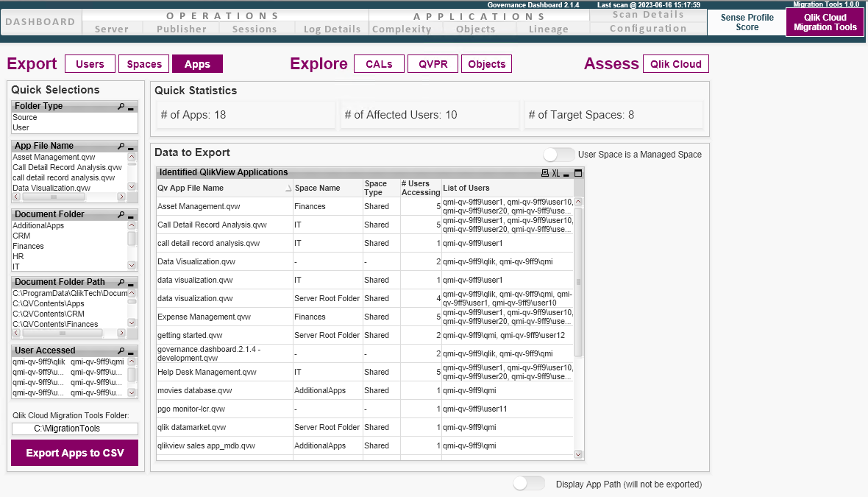Open the Qlik Cloud Migration Tools panel
The width and height of the screenshot is (868, 497).
(x=824, y=21)
